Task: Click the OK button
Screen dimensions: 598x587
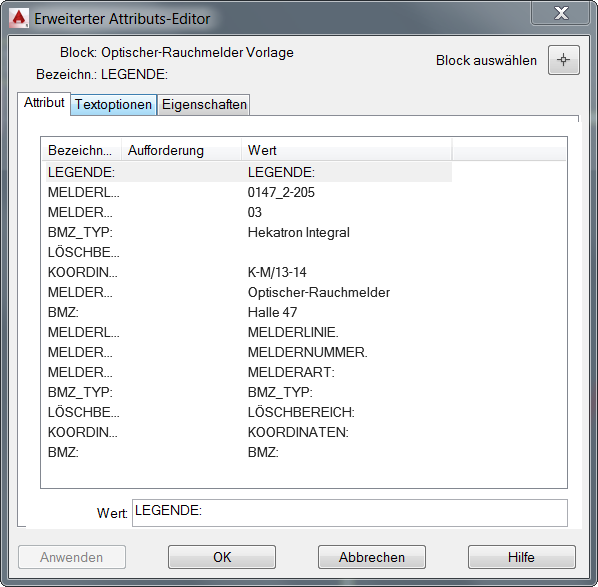Action: coord(222,557)
